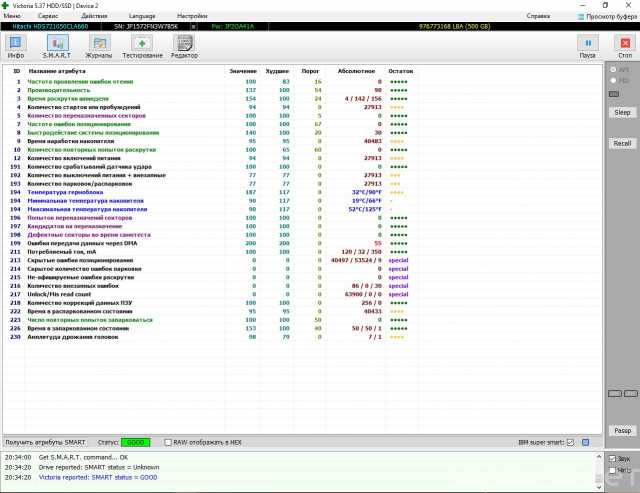Screen dimensions: 640x493
Task: Click the small dark indicator above Sleep
Action: click(613, 94)
